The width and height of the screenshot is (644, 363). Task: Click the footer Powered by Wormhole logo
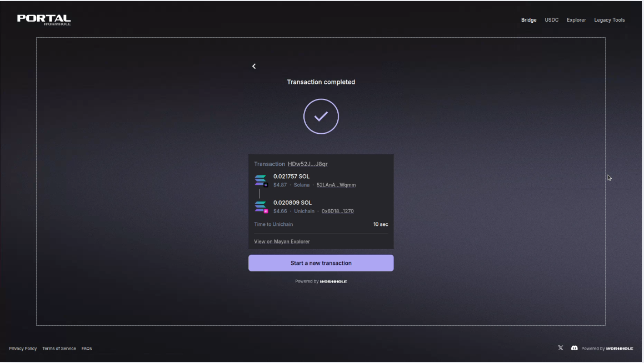point(619,349)
